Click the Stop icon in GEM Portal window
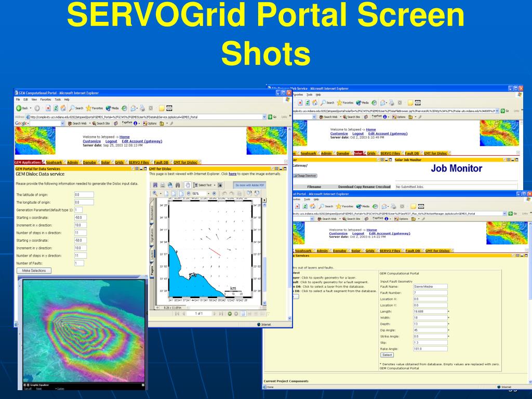 click(x=48, y=108)
